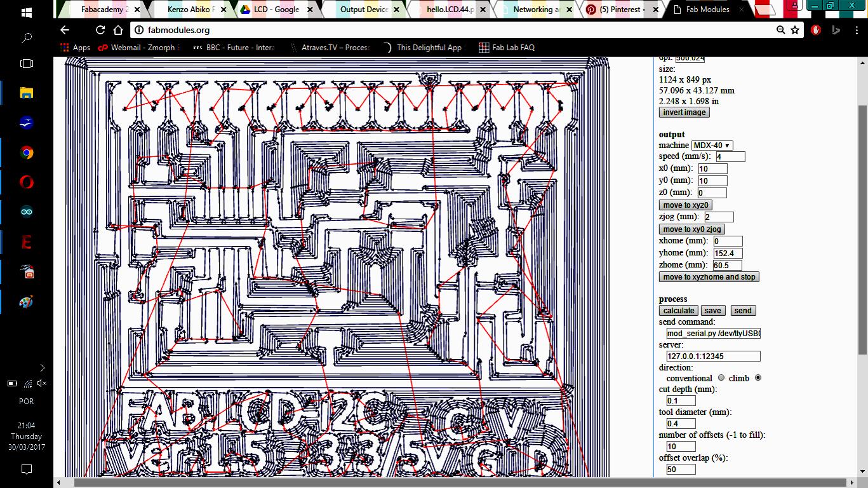Click the page's vertical scrollbar

point(862,229)
